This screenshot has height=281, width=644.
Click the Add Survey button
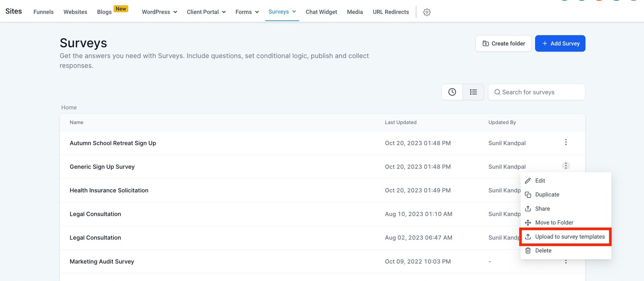point(560,43)
